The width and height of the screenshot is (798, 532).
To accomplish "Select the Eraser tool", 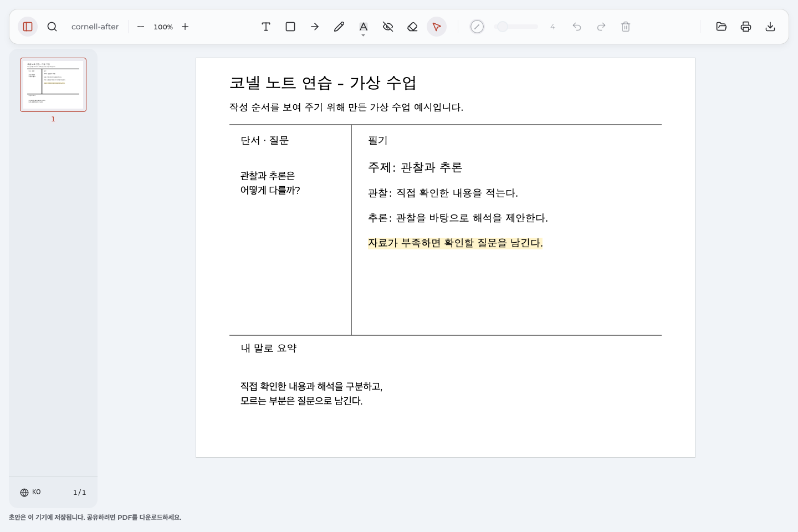I will (412, 27).
